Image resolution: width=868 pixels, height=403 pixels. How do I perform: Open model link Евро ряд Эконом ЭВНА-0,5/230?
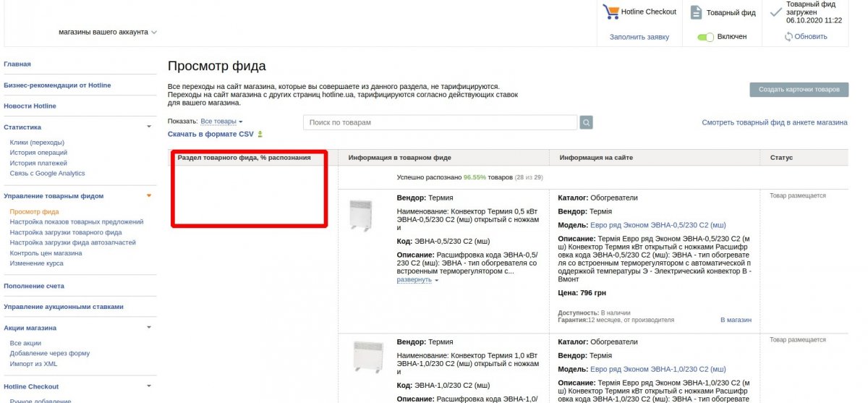pos(658,225)
